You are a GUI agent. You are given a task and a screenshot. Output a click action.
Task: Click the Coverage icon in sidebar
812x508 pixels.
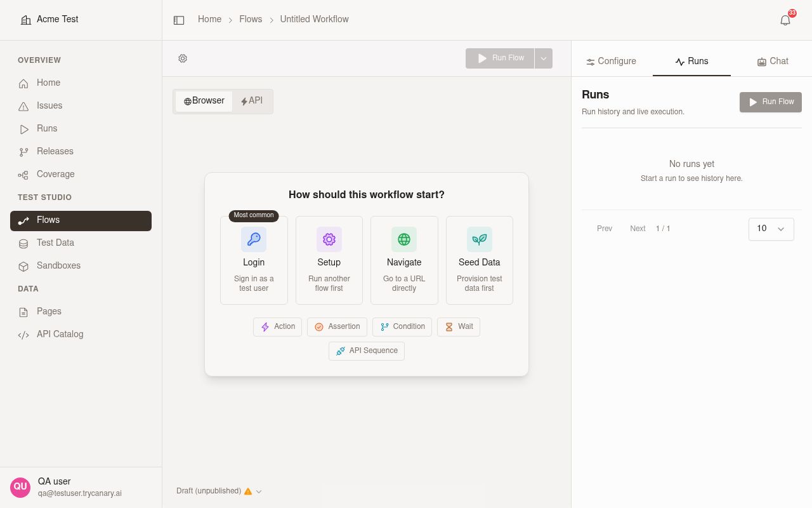click(23, 175)
